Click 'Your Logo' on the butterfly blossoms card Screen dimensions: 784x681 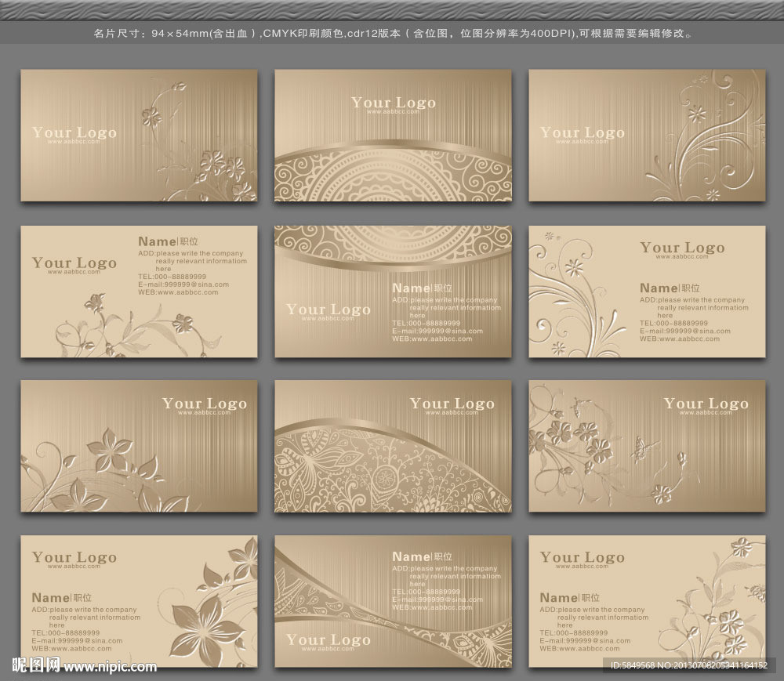point(706,404)
